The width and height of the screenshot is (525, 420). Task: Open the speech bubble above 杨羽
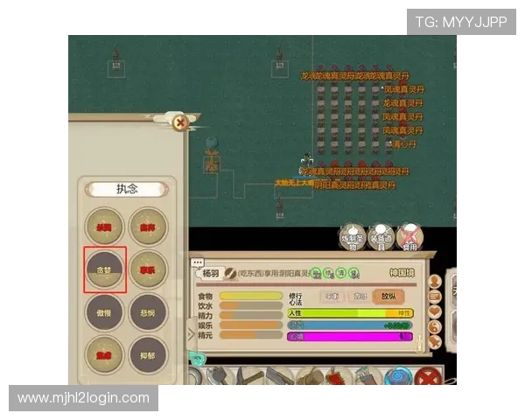click(x=197, y=262)
